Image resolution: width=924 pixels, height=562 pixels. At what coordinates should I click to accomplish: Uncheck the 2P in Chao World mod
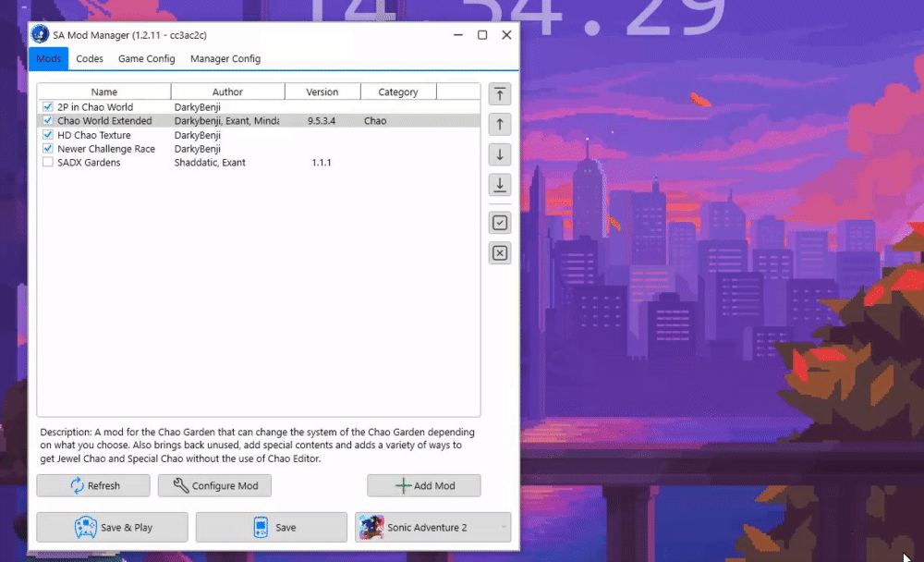[48, 106]
